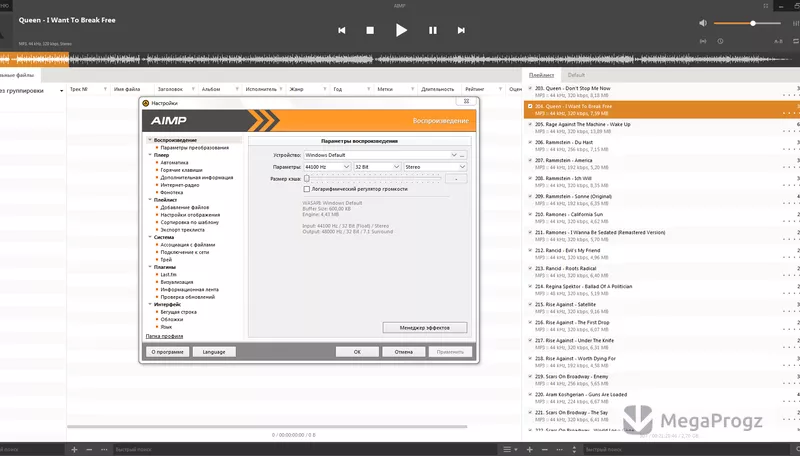Pause the current track
This screenshot has height=456, width=800.
click(x=433, y=31)
